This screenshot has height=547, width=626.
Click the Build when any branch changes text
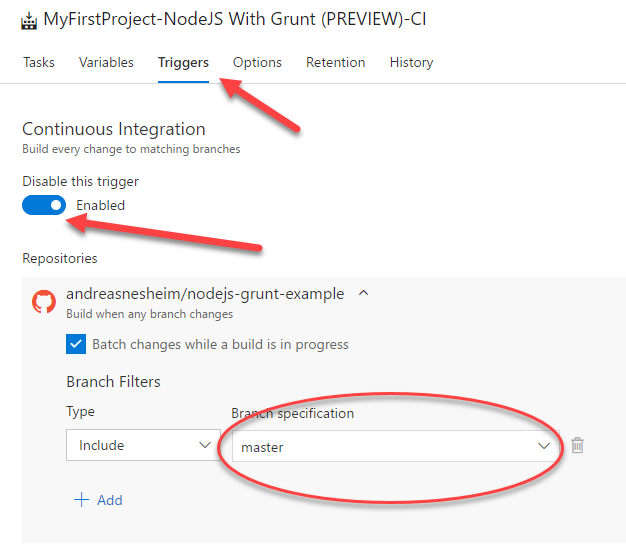(x=149, y=314)
